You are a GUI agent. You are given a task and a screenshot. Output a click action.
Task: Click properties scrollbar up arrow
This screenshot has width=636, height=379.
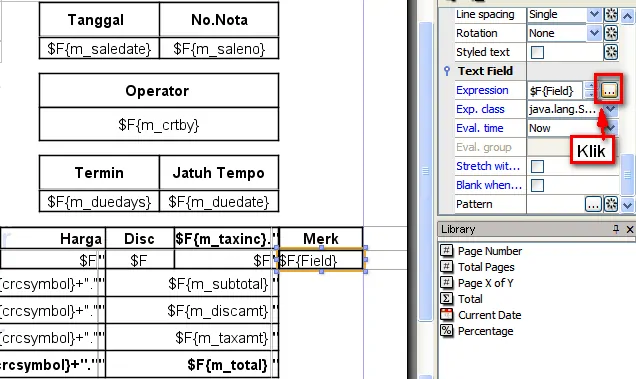tap(627, 16)
